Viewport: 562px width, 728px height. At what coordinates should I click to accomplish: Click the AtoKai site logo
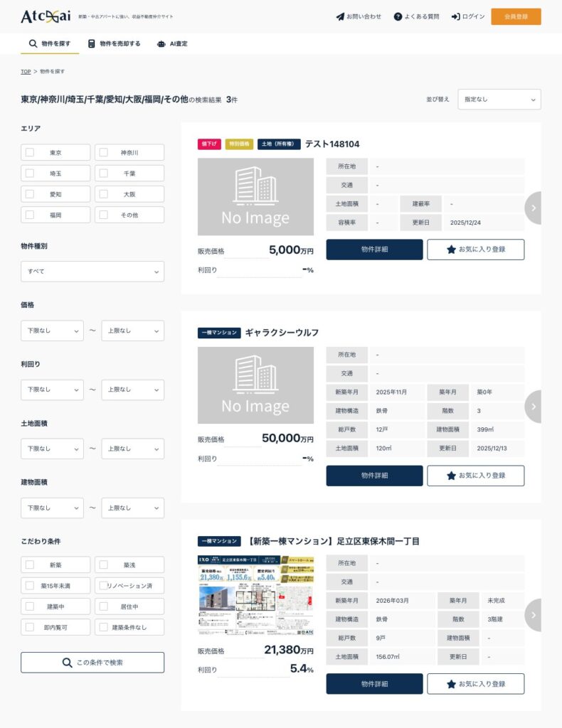coord(43,16)
